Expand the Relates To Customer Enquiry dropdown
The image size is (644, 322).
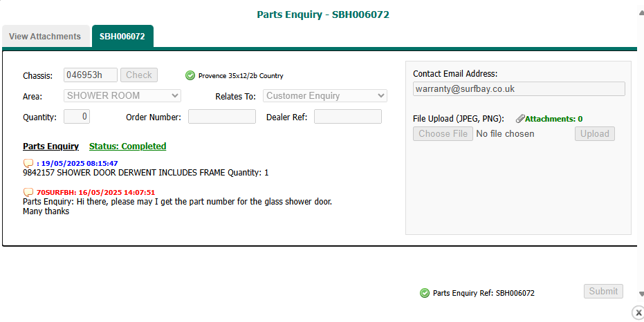click(325, 95)
